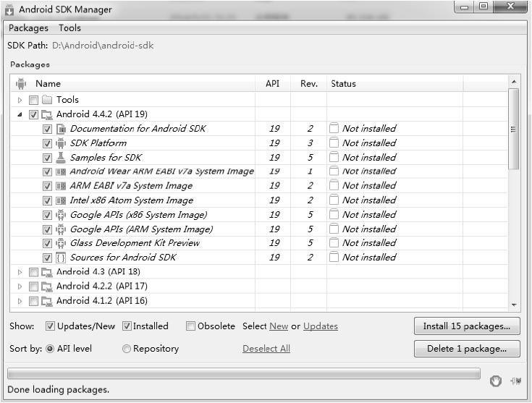Click the SDK Platform android icon
The width and height of the screenshot is (532, 403).
click(x=61, y=143)
